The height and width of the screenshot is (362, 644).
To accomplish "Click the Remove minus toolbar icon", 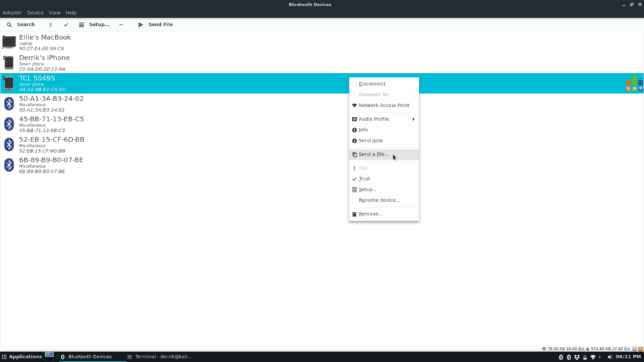I will point(121,25).
